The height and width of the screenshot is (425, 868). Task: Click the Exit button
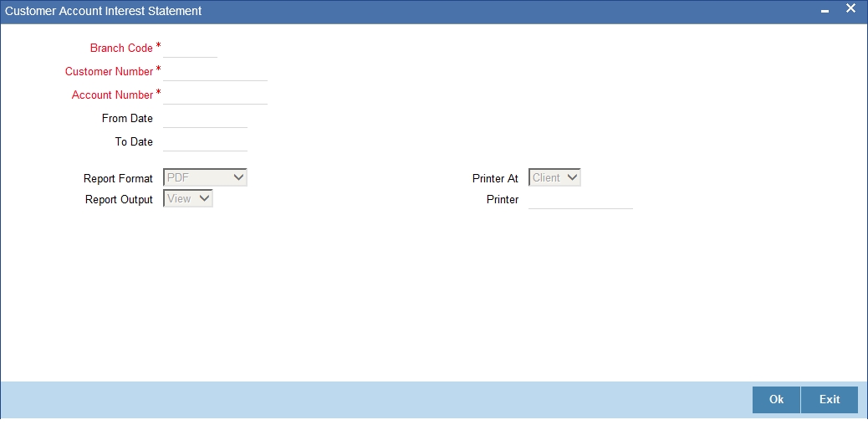tap(830, 400)
